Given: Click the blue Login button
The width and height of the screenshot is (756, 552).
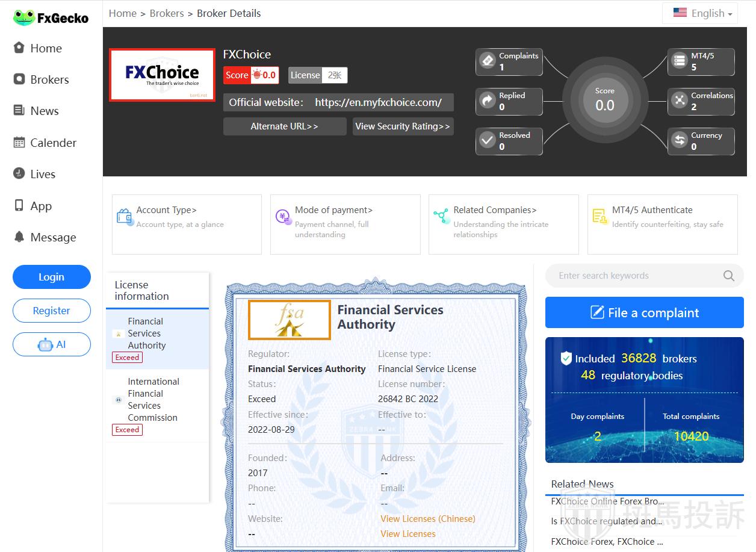Looking at the screenshot, I should 51,277.
